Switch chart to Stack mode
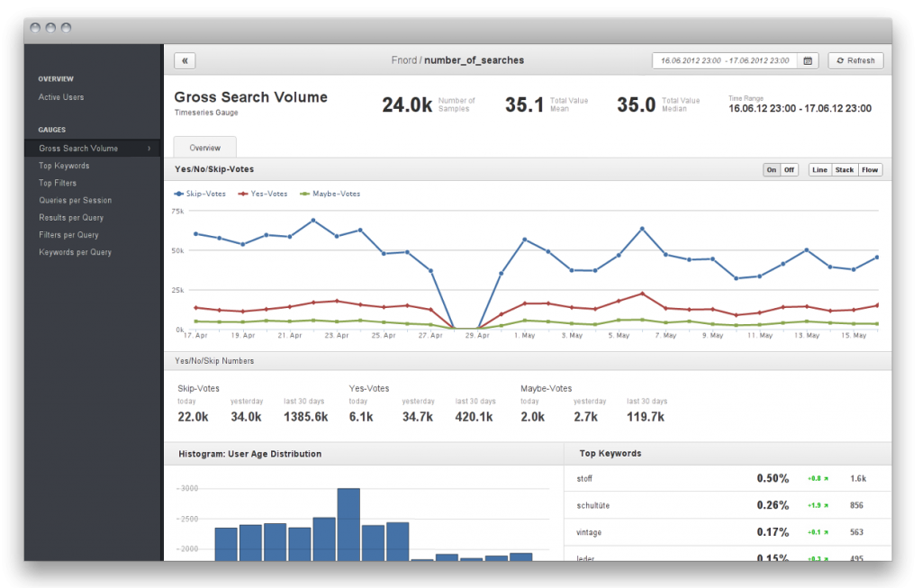 (x=845, y=170)
